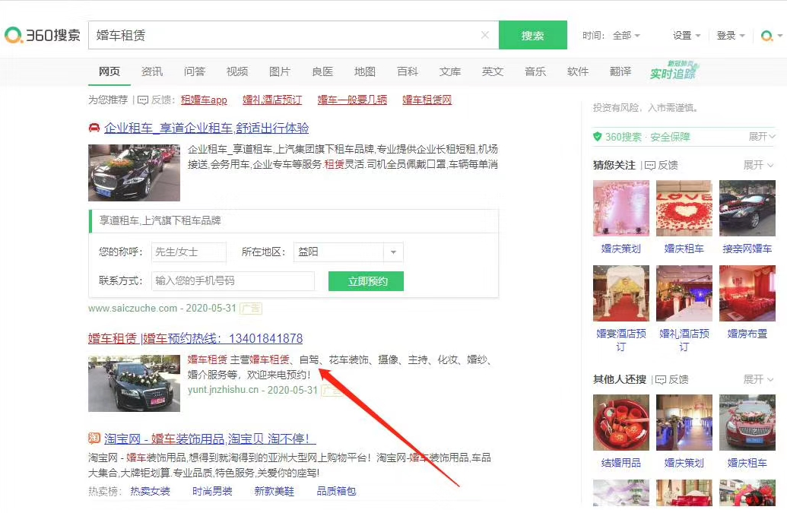Open the 企业租车_享道企业租车 result title
Screen dimensions: 787x532
pos(206,128)
